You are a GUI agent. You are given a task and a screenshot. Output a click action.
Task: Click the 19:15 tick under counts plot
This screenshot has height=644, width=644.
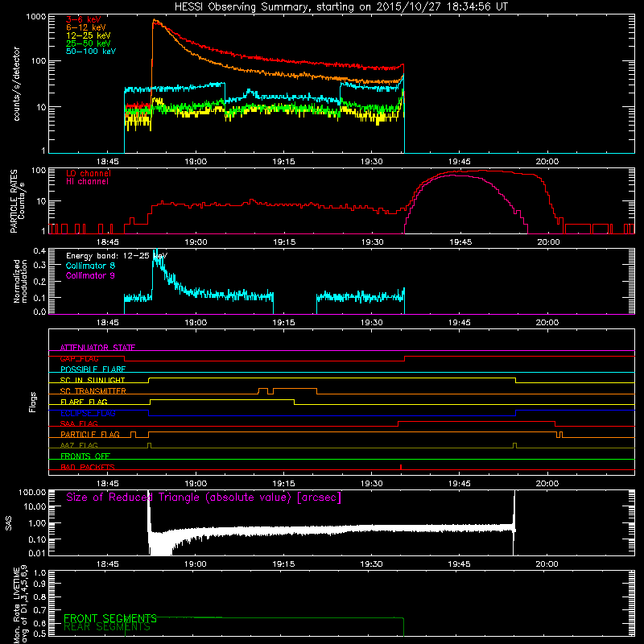point(283,162)
